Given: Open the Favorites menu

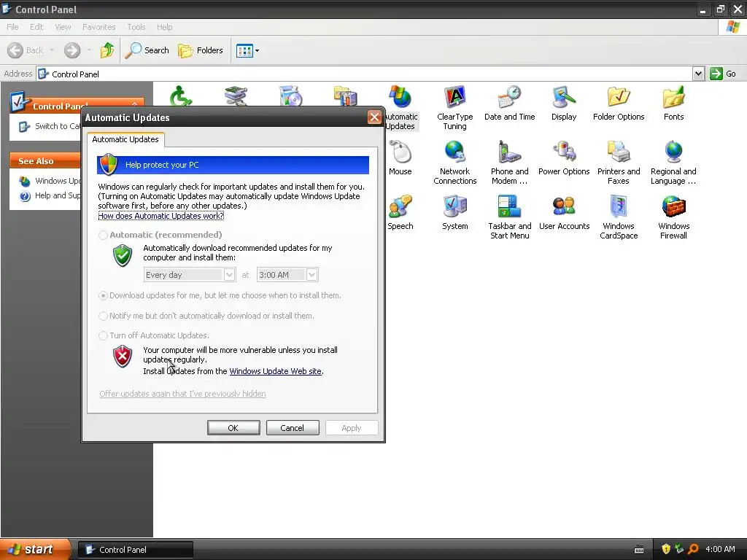Looking at the screenshot, I should 98,27.
